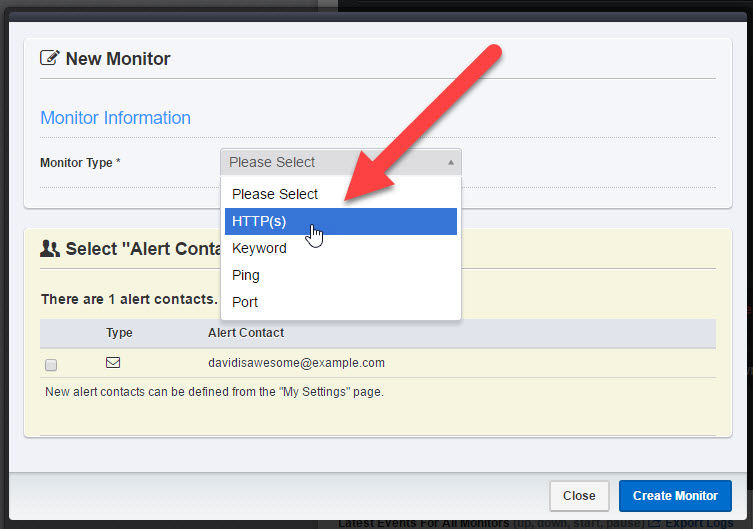Click the davidisawesome@example.com email text

296,363
